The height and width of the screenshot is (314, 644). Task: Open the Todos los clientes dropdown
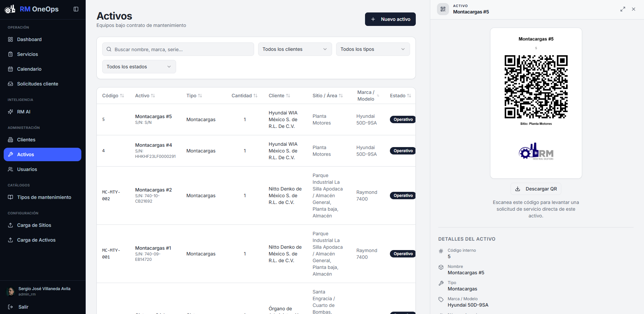tap(295, 49)
